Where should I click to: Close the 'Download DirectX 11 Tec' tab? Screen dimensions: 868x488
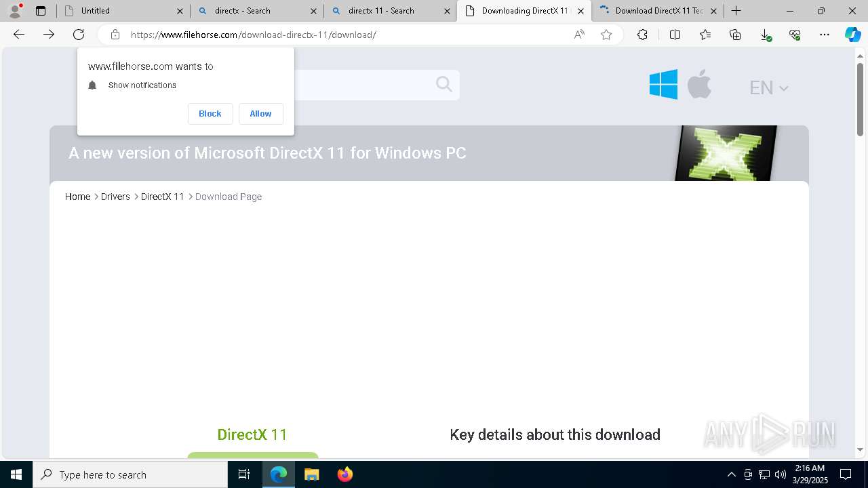tap(713, 11)
